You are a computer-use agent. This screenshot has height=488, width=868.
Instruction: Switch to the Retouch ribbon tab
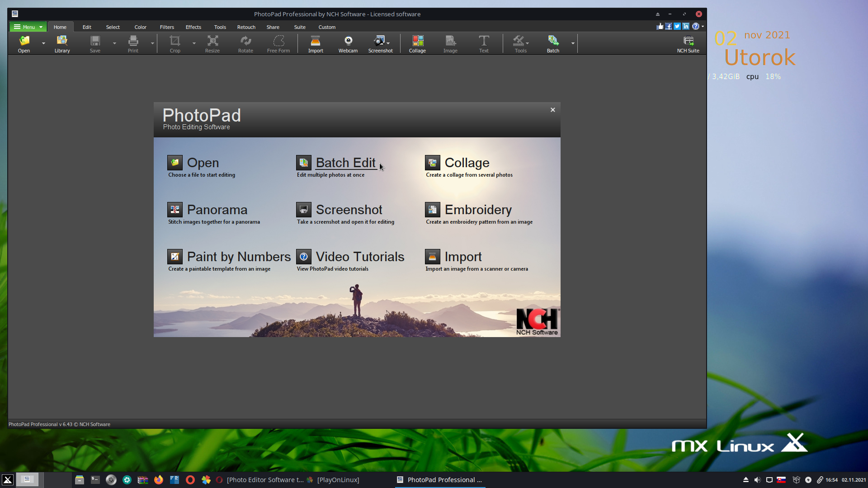pos(246,27)
